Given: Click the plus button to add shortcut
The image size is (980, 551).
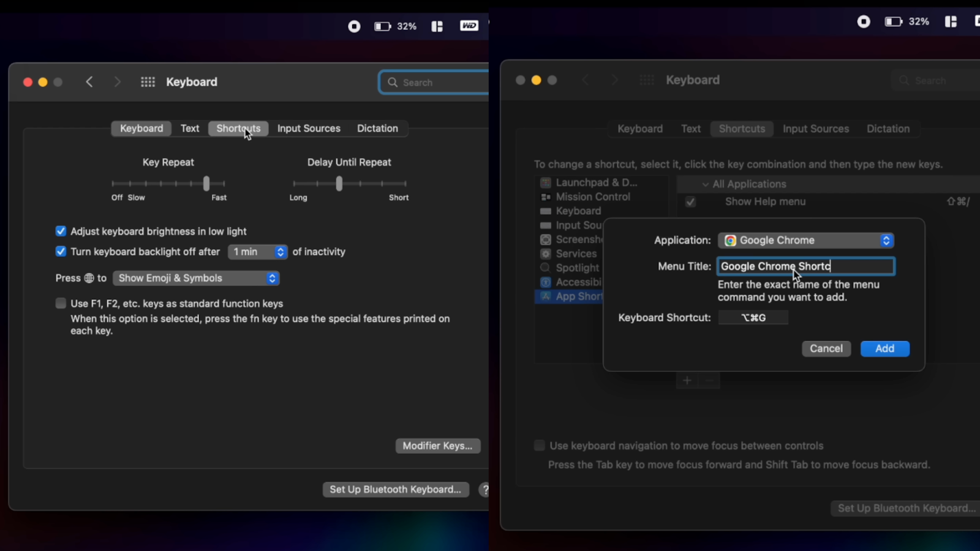Looking at the screenshot, I should click(687, 381).
